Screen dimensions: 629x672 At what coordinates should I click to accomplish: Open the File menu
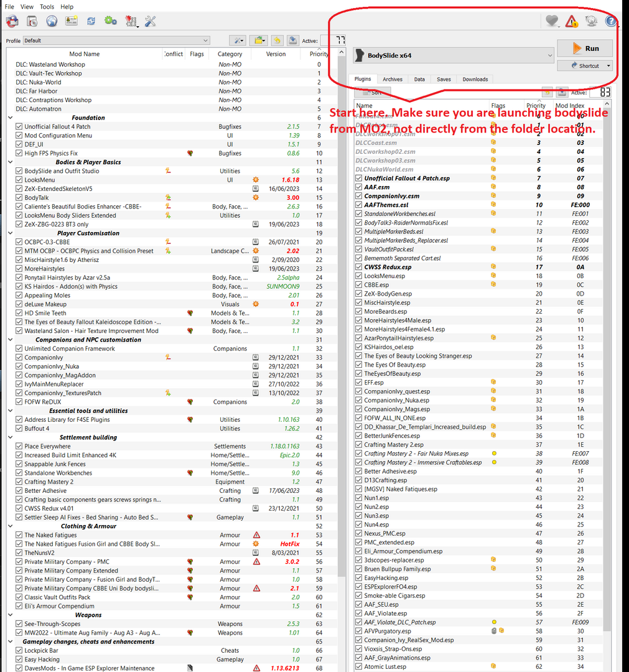tap(9, 6)
